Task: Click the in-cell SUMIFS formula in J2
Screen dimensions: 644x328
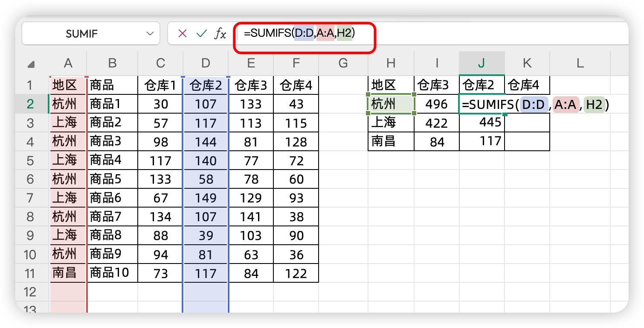Action: (x=535, y=104)
